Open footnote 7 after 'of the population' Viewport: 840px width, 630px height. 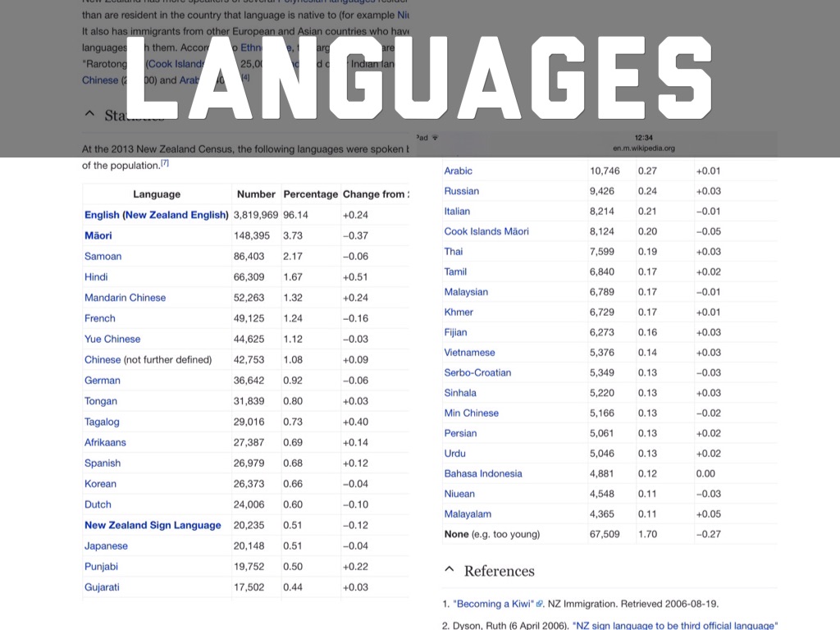coord(165,163)
